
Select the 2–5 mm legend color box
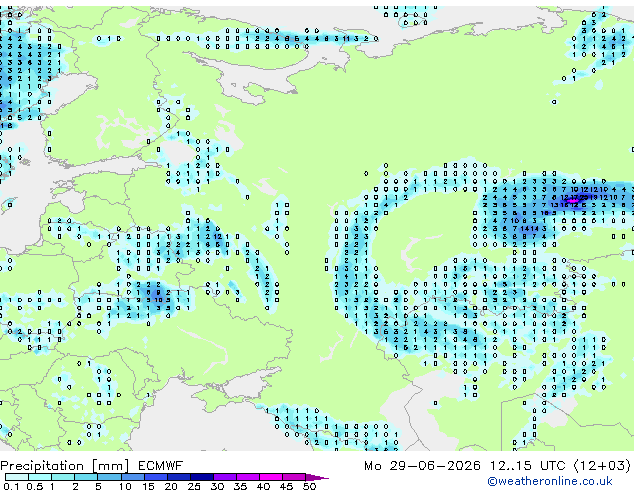[86, 477]
